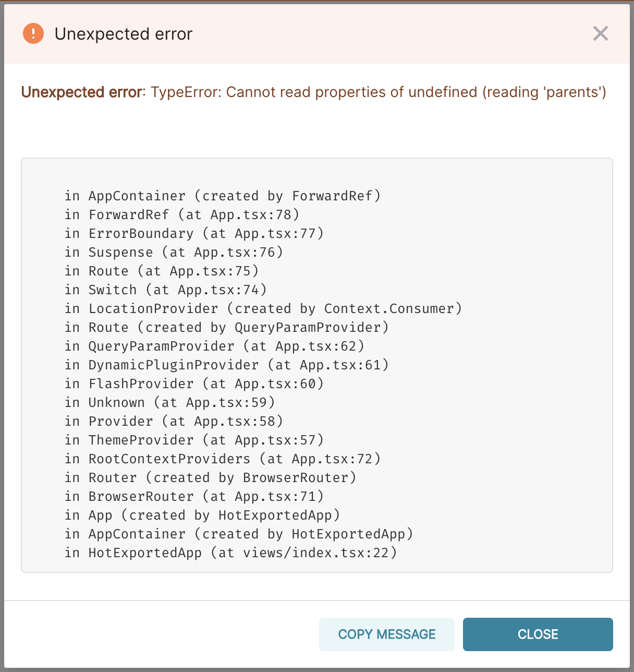Click the AppContainer created by ForwardRef line
The image size is (634, 672).
223,196
